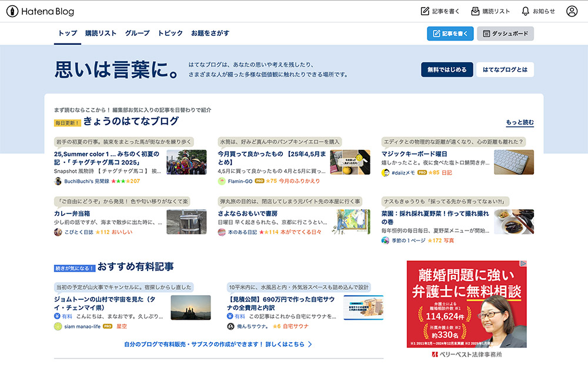588x368 pixels.
Task: Open the カレー弁当箱 article
Action: coord(72,213)
